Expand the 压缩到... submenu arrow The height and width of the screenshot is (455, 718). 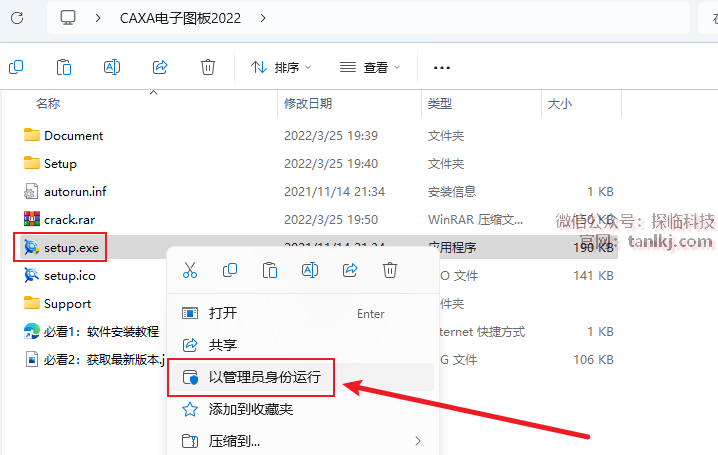pos(418,441)
